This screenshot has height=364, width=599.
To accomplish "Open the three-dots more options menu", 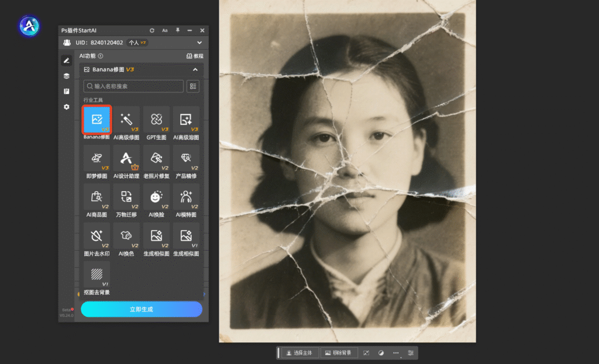I will click(x=396, y=353).
